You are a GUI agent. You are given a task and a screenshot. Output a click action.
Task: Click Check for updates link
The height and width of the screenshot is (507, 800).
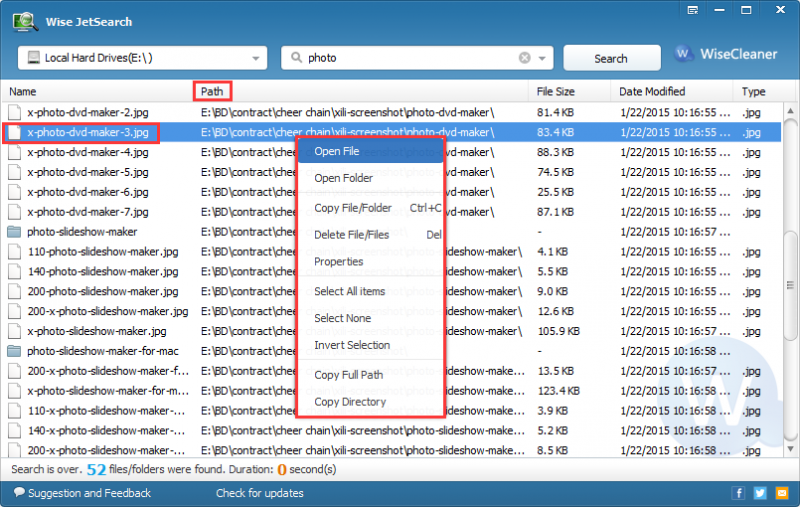click(x=259, y=493)
